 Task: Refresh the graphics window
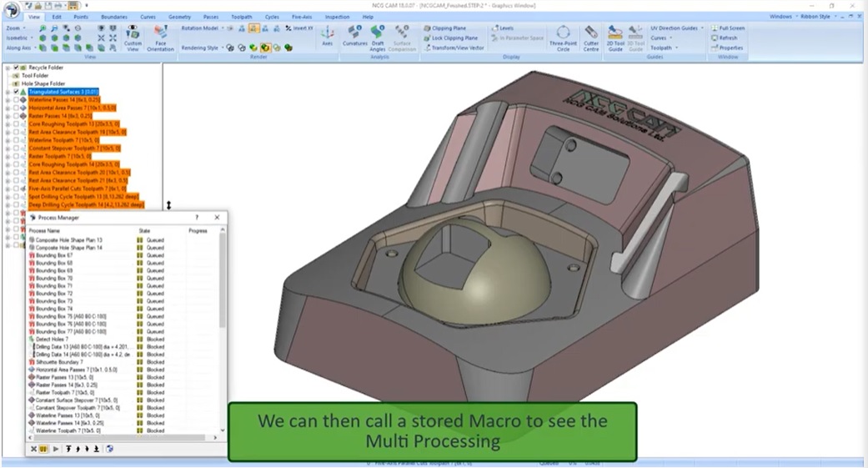point(724,38)
